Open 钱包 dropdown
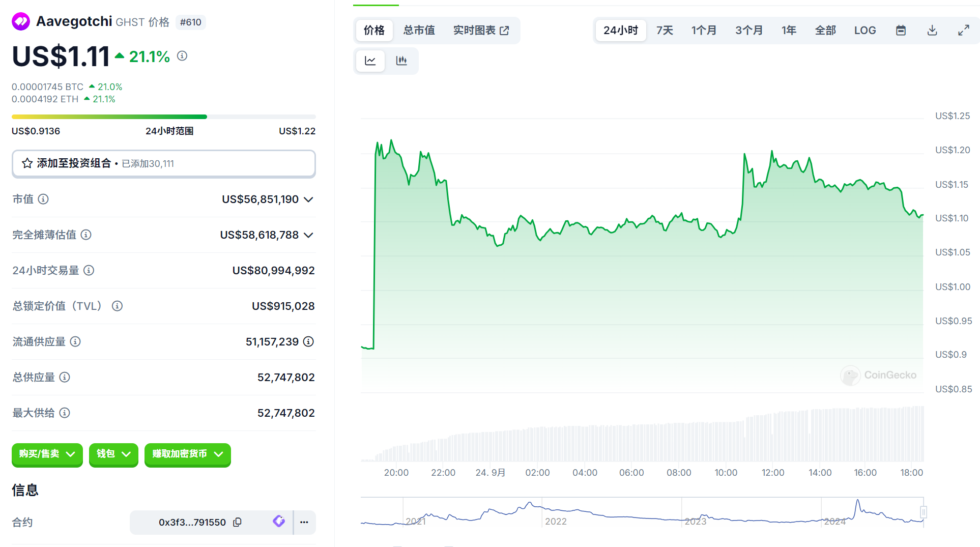Image resolution: width=980 pixels, height=547 pixels. (113, 454)
